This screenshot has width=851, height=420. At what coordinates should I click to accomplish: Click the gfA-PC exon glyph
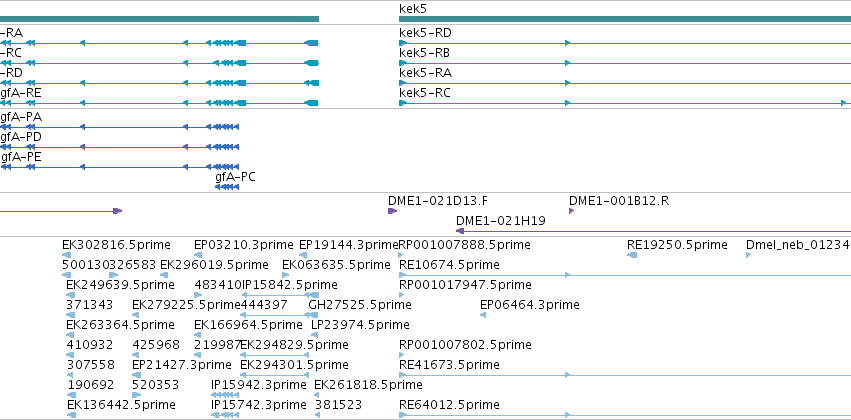point(227,187)
